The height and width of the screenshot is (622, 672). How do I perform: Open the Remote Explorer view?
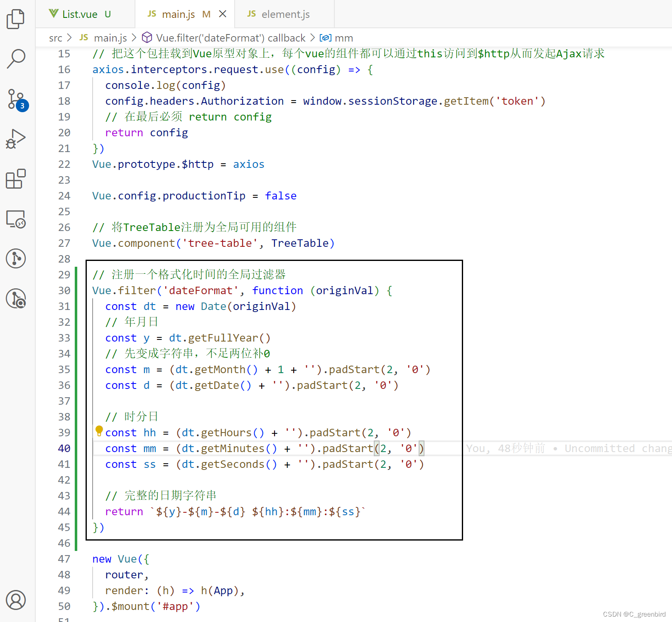pyautogui.click(x=16, y=219)
